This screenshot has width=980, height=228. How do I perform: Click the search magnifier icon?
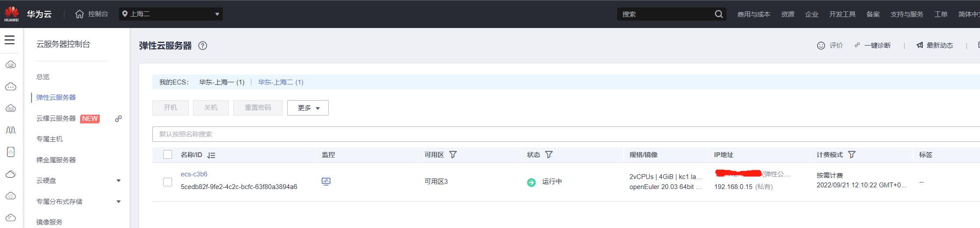(x=718, y=14)
